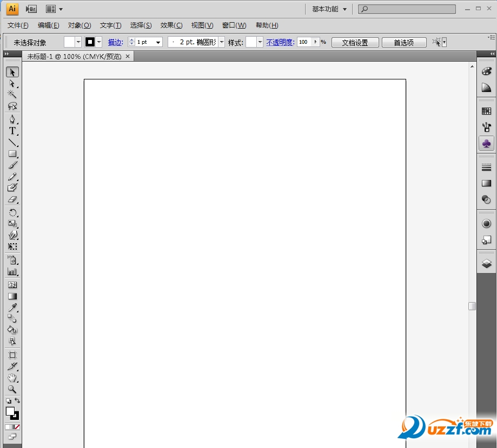
Task: Open the 对象(O) menu
Action: (x=79, y=25)
